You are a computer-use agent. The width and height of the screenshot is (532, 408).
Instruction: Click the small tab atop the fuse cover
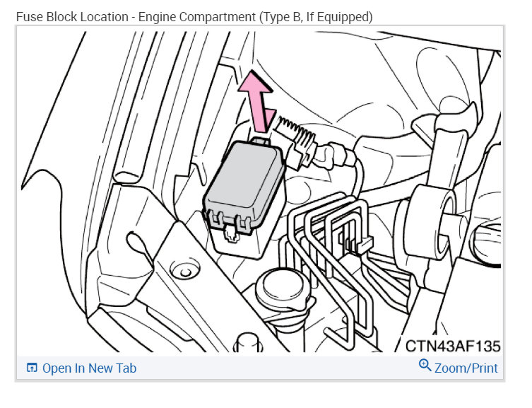(x=259, y=140)
